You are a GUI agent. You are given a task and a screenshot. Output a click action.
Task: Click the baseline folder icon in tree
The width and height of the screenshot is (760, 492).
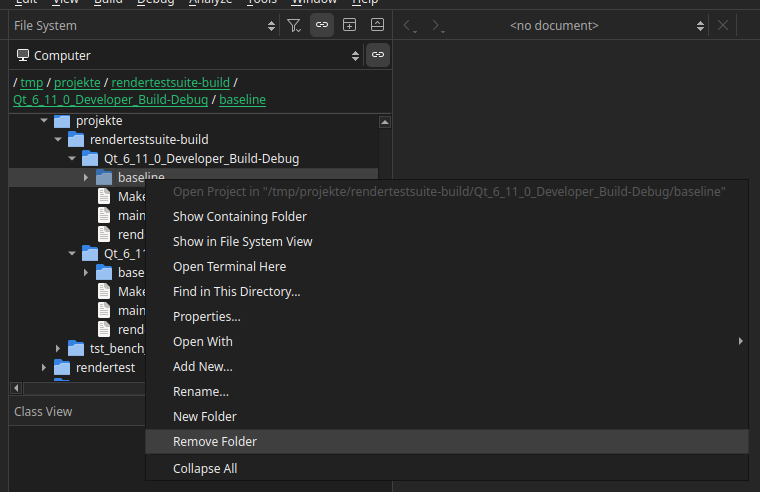pos(105,177)
